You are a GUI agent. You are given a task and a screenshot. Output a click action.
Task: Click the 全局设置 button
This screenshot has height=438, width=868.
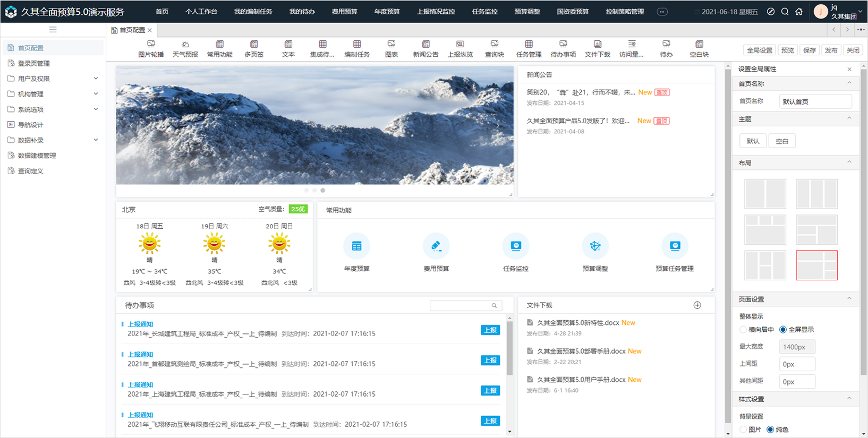(x=760, y=50)
